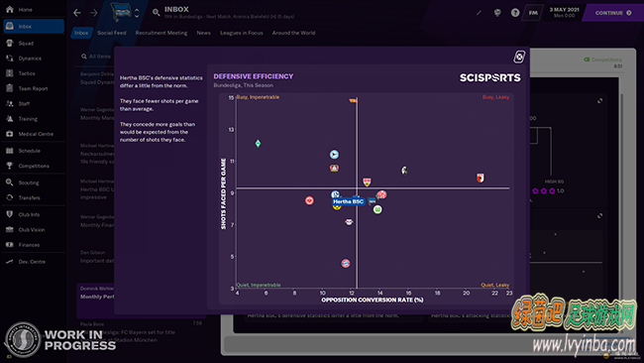Viewport: 644px width, 363px height.
Task: Click the FM menu icon
Action: [x=533, y=13]
